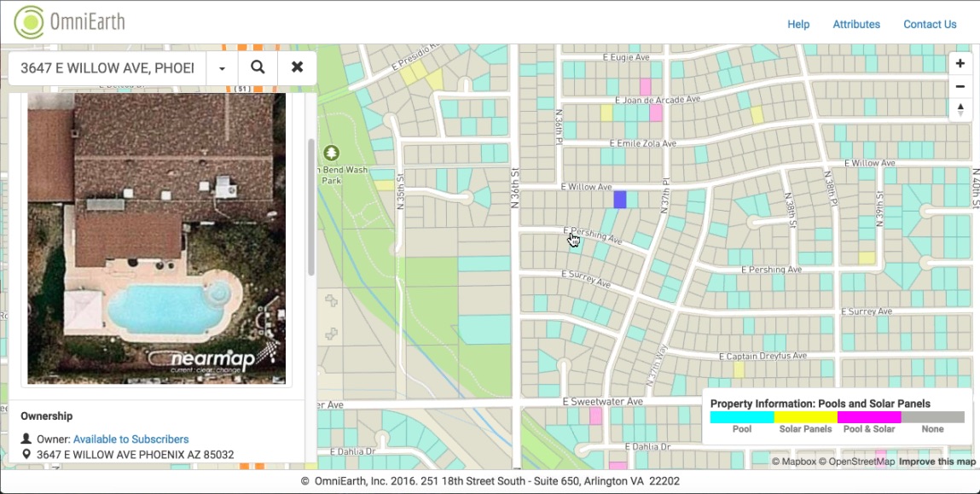
Task: Click the address search input field
Action: click(107, 68)
